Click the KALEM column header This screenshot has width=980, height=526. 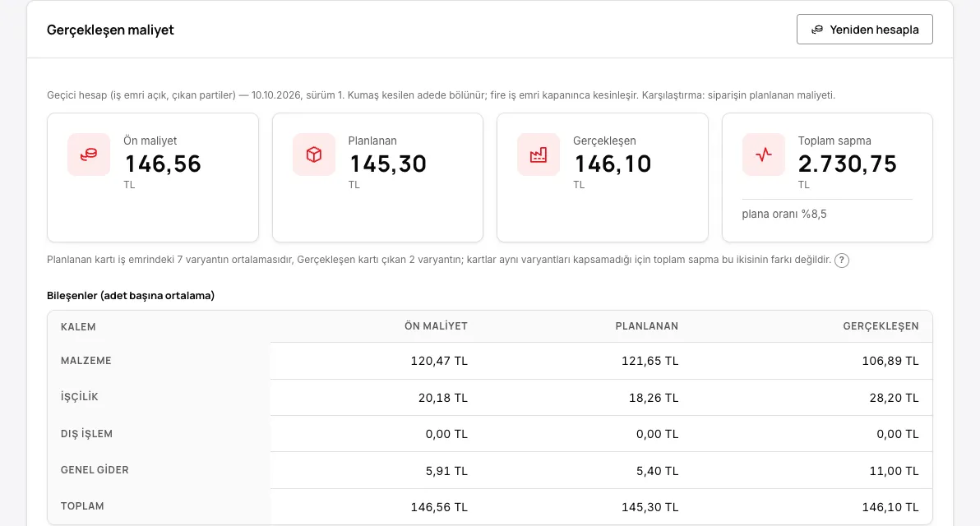(x=78, y=327)
